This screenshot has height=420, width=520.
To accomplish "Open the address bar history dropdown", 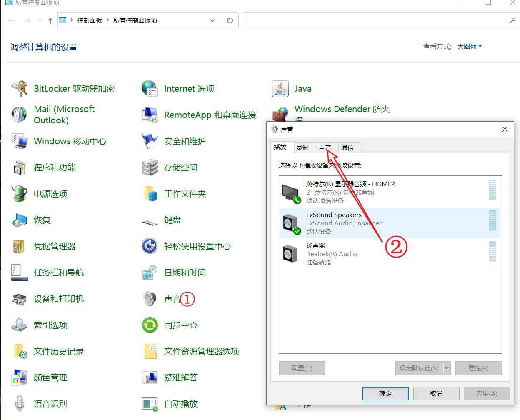I will point(212,20).
